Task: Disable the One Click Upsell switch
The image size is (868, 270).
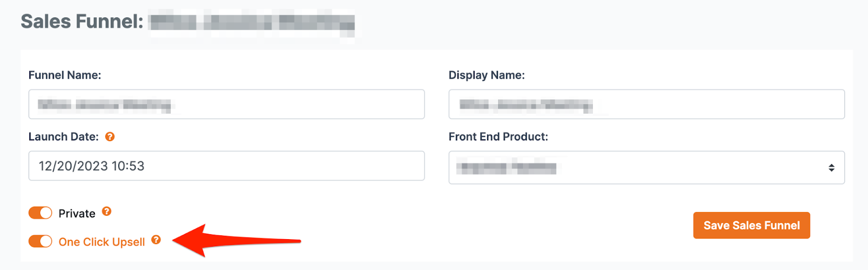Action: [x=40, y=241]
